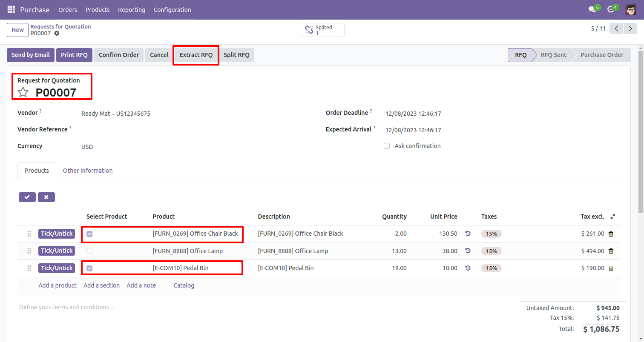The image size is (644, 342).
Task: Show help tooltip for Vendor field
Action: point(40,111)
